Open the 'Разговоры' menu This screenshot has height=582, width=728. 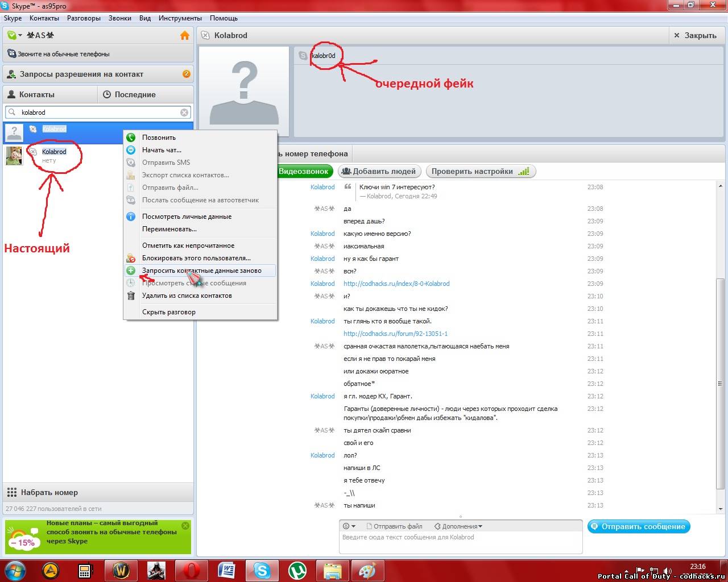84,18
